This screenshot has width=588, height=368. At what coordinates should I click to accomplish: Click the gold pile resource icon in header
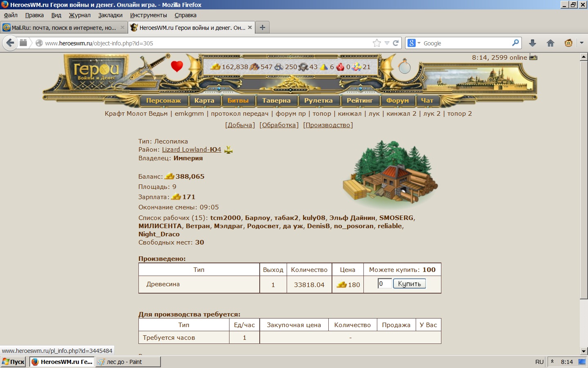pos(216,67)
